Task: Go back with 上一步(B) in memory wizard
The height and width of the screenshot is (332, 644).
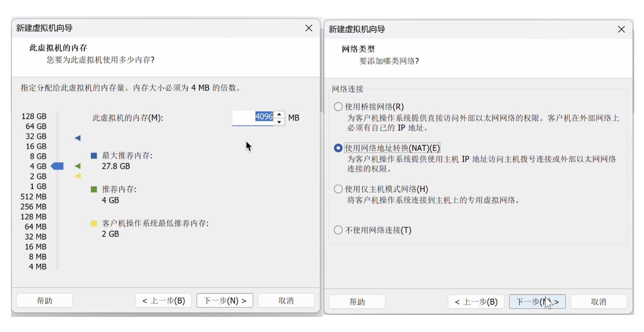Action: [x=163, y=301]
